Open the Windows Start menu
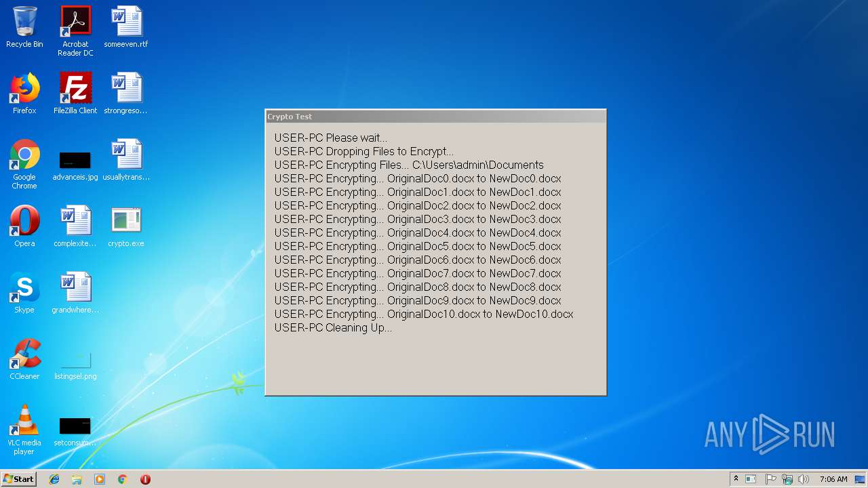The height and width of the screenshot is (488, 868). (18, 479)
